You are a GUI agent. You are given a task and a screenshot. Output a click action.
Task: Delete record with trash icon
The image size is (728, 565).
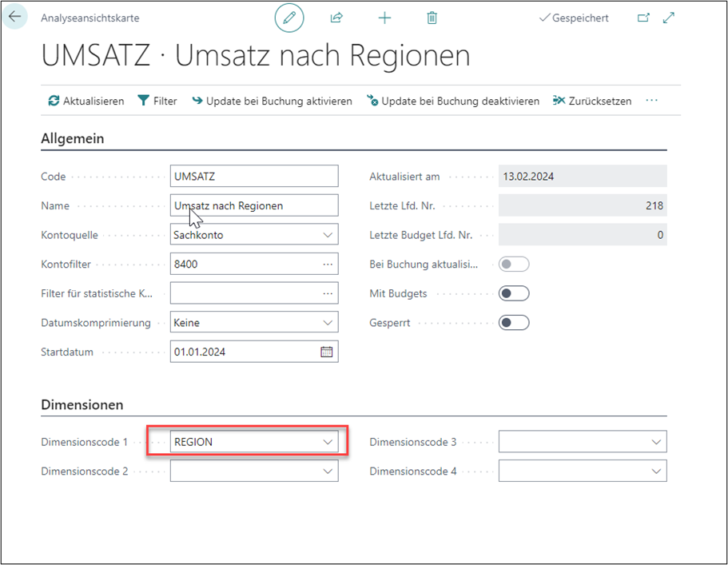click(432, 18)
